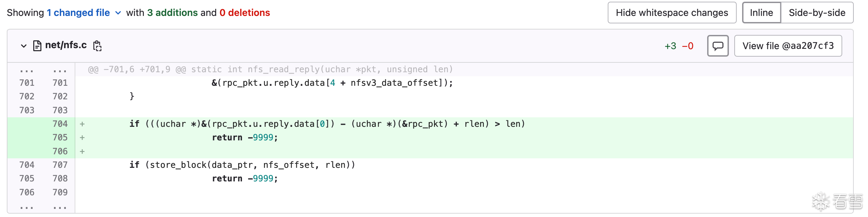868x217 pixels.
Task: Click the plus sign on new line 705
Action: click(x=82, y=138)
